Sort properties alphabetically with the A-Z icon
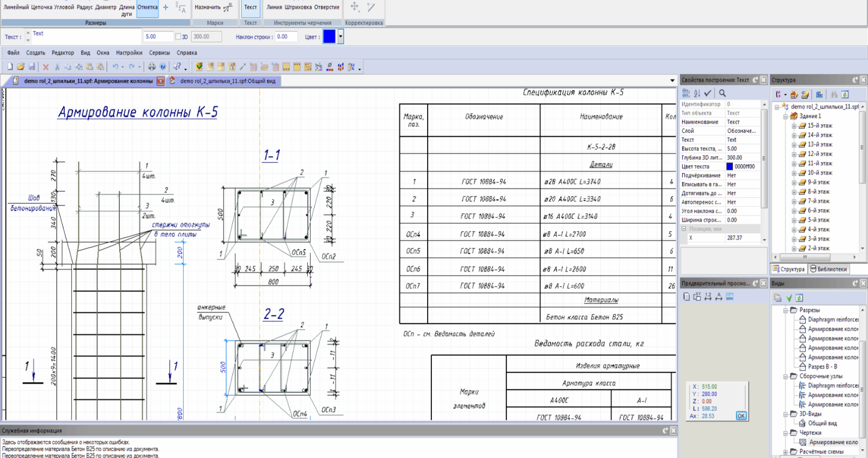868x458 pixels. tap(697, 94)
